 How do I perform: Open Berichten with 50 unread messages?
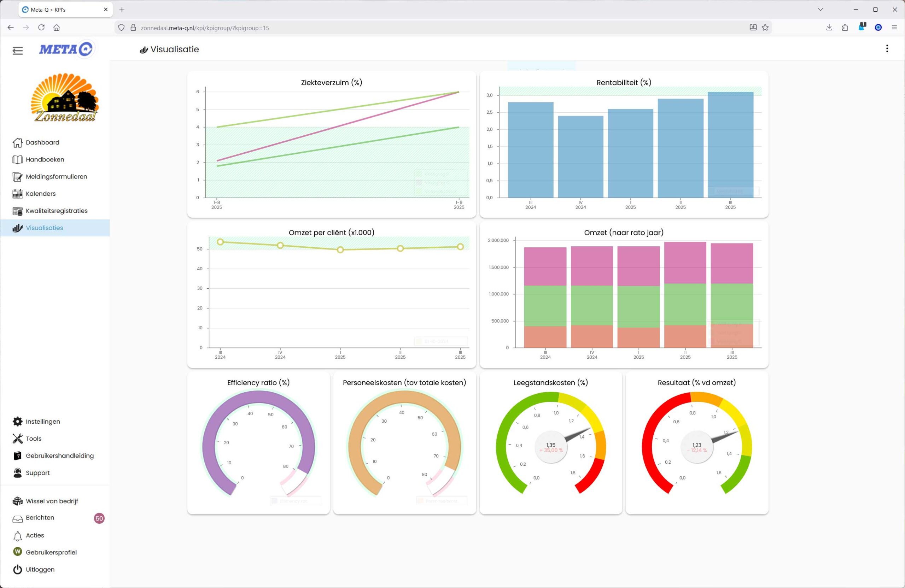[x=40, y=518]
